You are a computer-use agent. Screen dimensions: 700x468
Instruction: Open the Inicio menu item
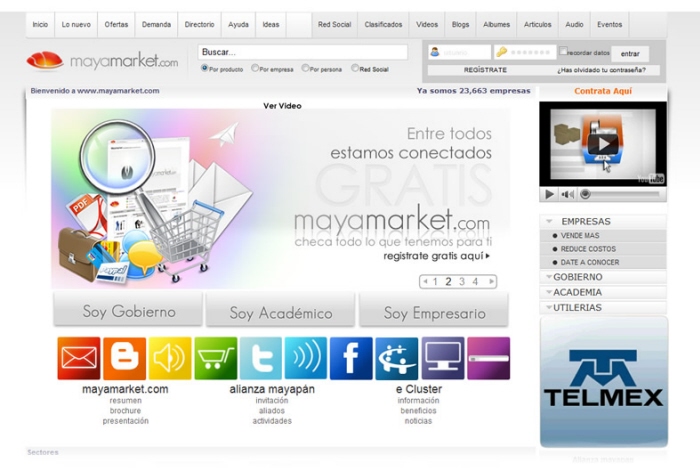40,25
